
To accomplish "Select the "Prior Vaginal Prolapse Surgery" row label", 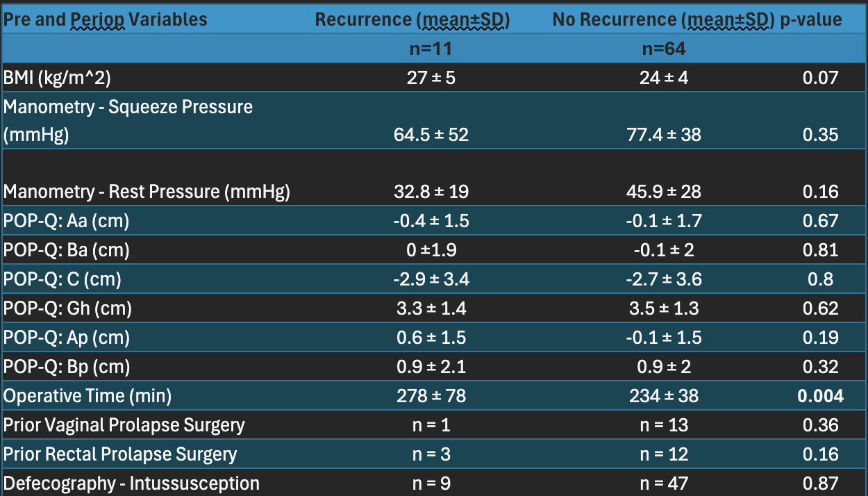I will coord(124,425).
